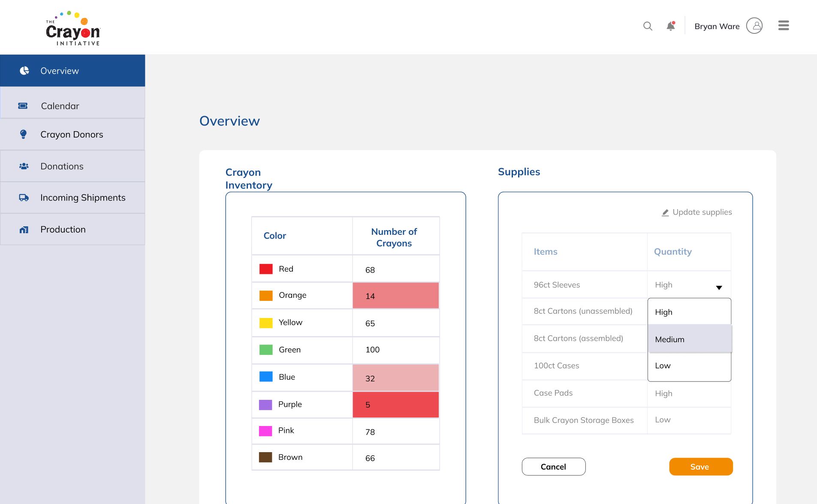The image size is (817, 504).
Task: Select the Case Pads quantity field
Action: click(689, 393)
